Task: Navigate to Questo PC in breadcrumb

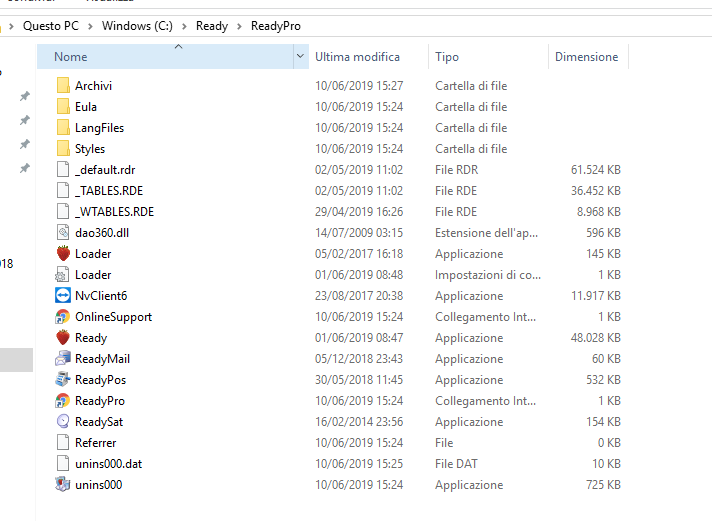Action: (x=51, y=26)
